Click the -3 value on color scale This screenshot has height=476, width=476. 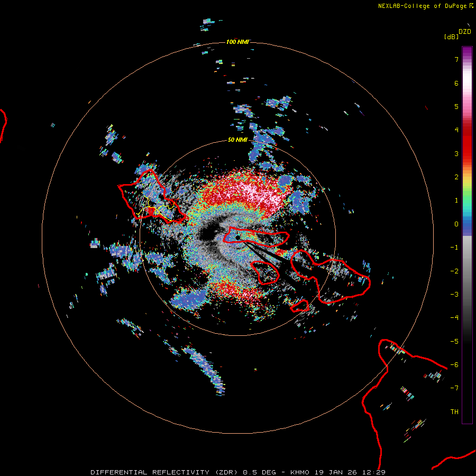454,295
